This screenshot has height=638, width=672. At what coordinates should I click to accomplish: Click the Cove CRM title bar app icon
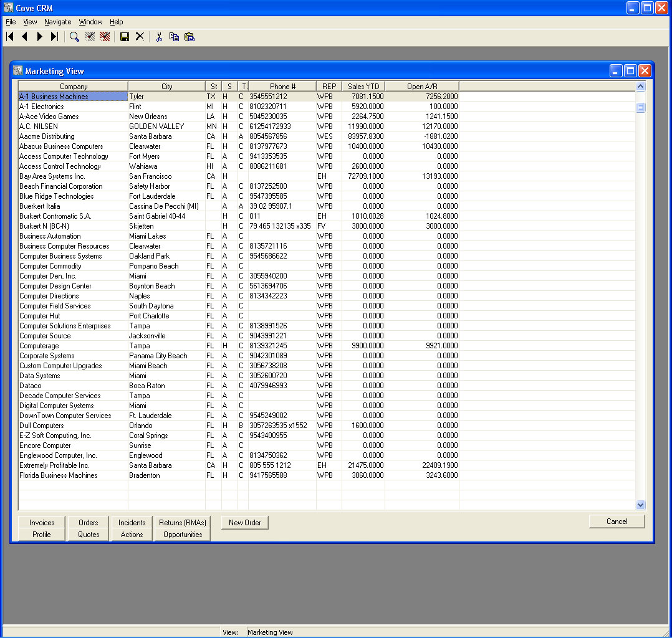tap(8, 7)
